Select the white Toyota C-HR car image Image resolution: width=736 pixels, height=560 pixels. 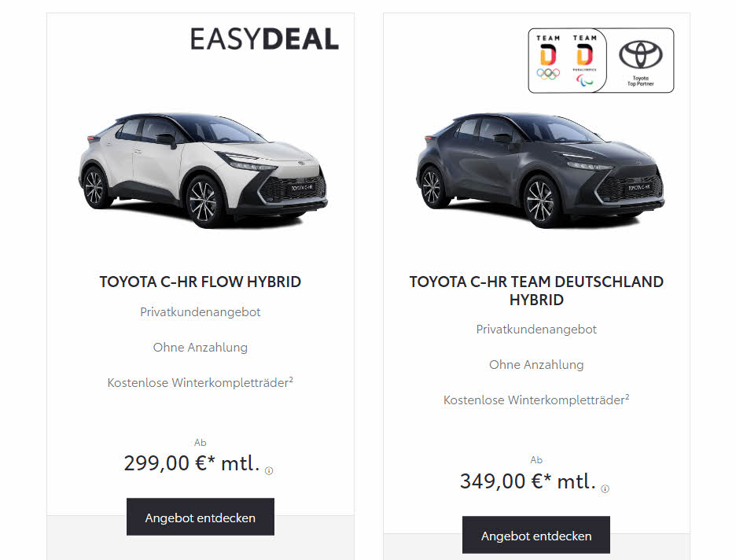(203, 171)
